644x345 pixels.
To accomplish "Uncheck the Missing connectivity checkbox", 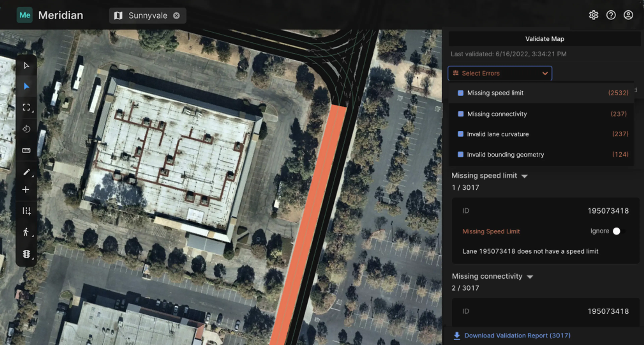I will point(460,114).
